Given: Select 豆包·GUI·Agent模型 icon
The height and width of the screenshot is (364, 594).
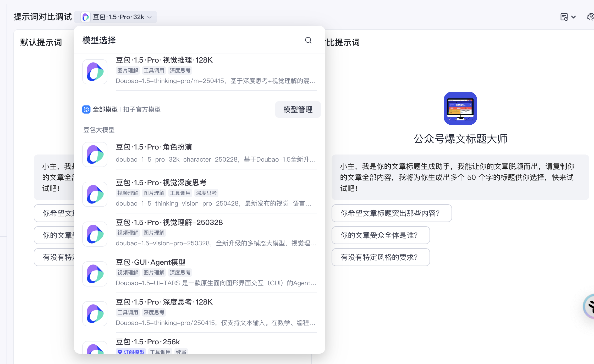Looking at the screenshot, I should (x=95, y=274).
